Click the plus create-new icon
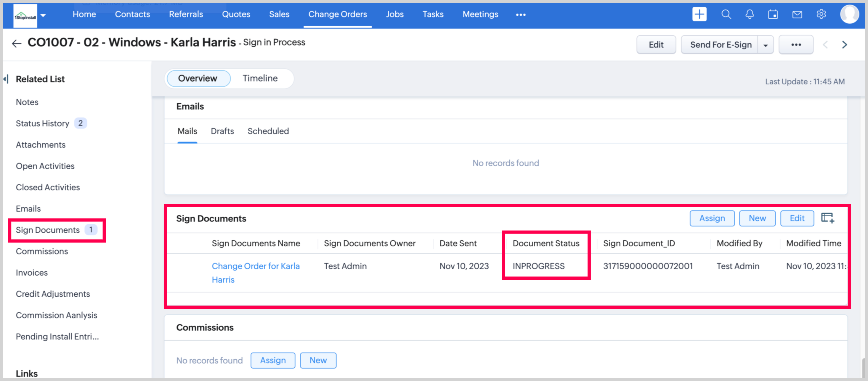Image resolution: width=868 pixels, height=381 pixels. pyautogui.click(x=699, y=15)
